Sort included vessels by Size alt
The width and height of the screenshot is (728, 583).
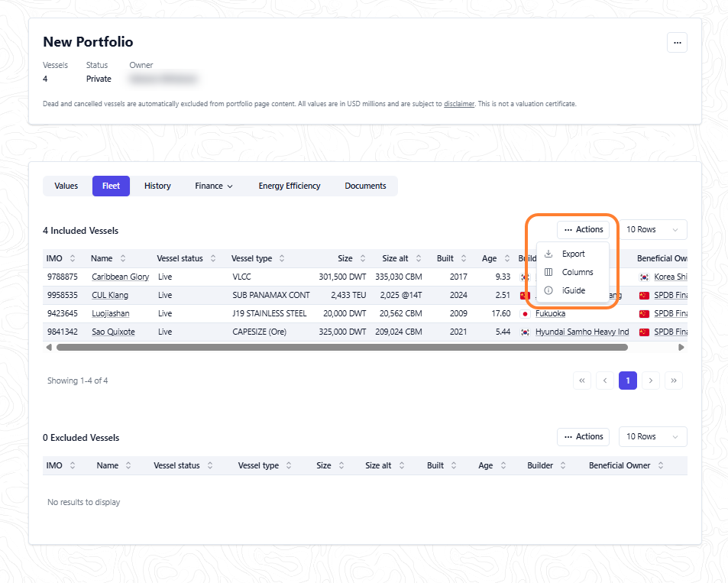[419, 258]
